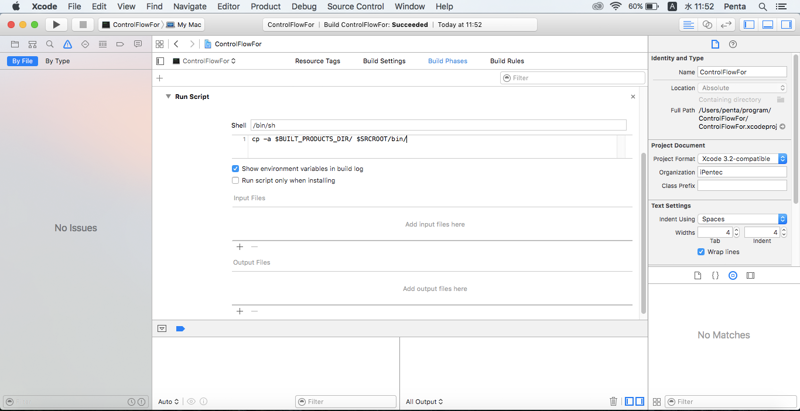The height and width of the screenshot is (411, 800).
Task: Open the Source Control menu
Action: 356,7
